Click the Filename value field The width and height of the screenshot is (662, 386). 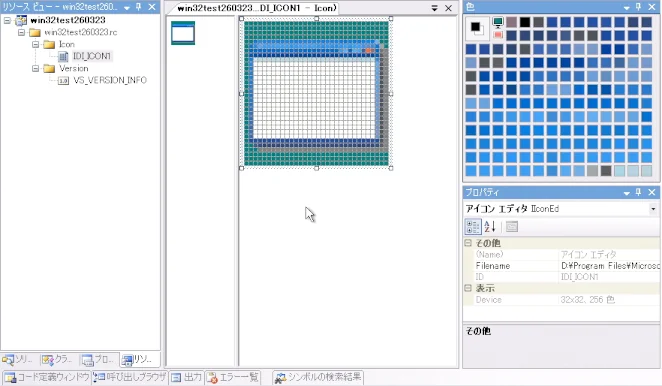click(610, 266)
